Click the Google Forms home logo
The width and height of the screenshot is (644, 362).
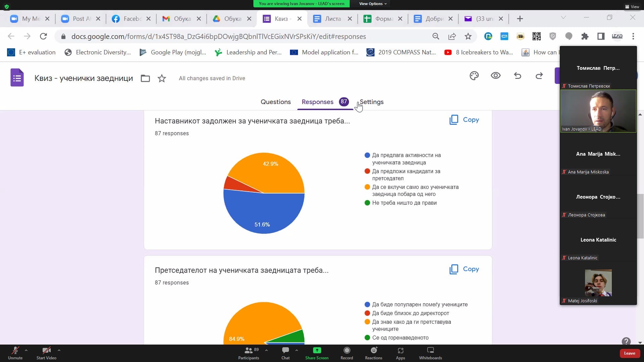pyautogui.click(x=17, y=78)
